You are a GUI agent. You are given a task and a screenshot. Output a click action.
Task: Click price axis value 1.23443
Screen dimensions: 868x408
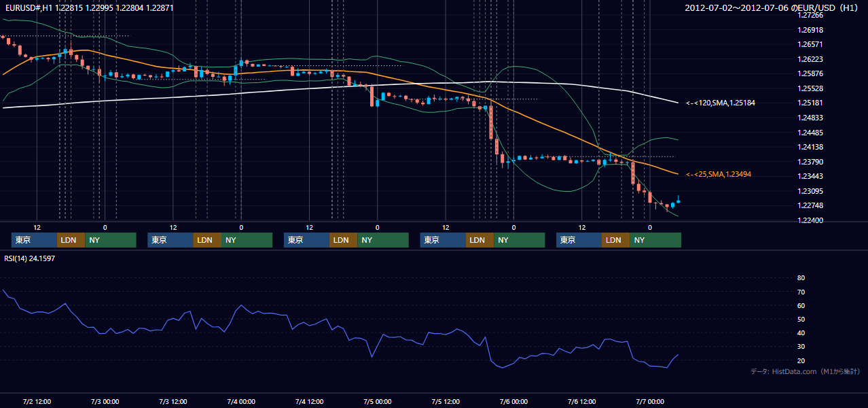810,176
